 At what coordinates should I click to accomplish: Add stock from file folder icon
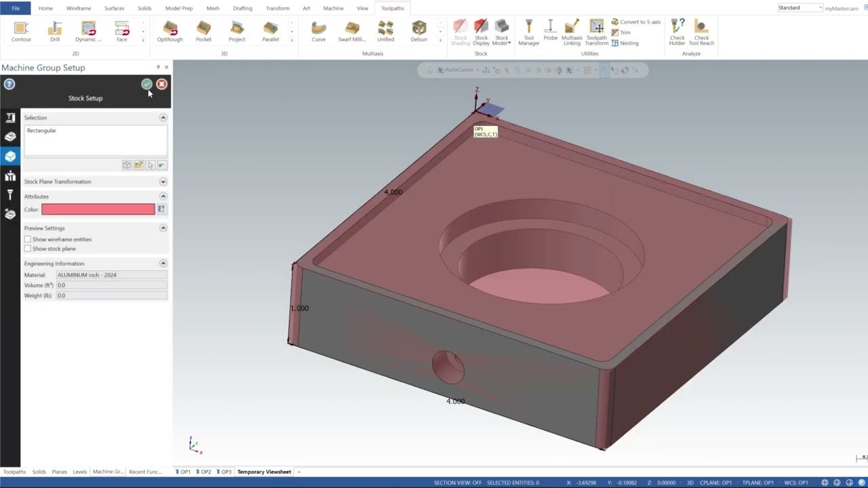[138, 165]
